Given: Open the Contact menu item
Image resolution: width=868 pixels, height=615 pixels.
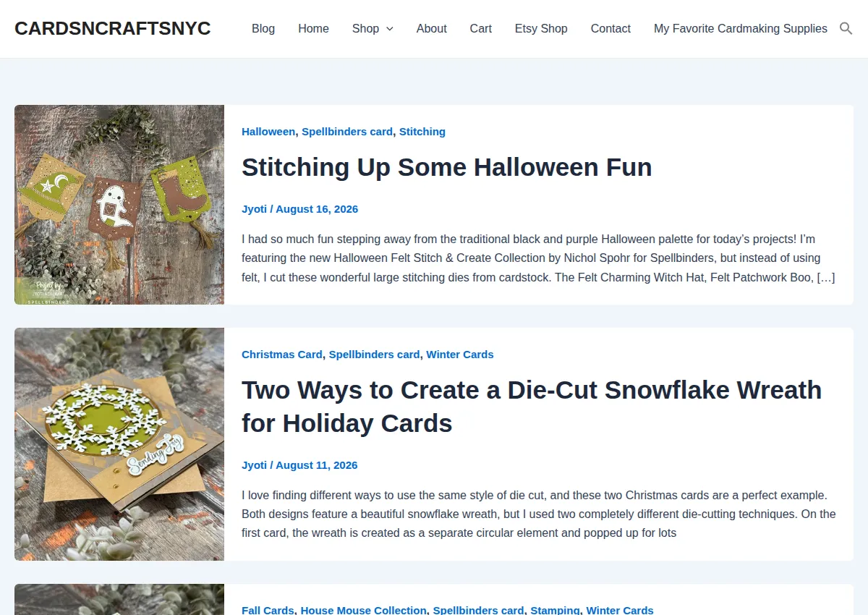Looking at the screenshot, I should tap(610, 29).
